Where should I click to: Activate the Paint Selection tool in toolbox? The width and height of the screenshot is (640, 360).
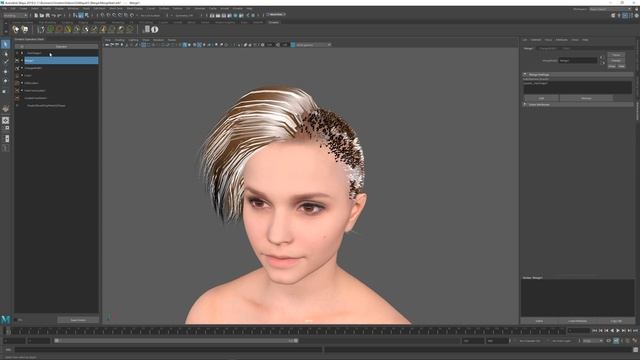click(x=5, y=62)
